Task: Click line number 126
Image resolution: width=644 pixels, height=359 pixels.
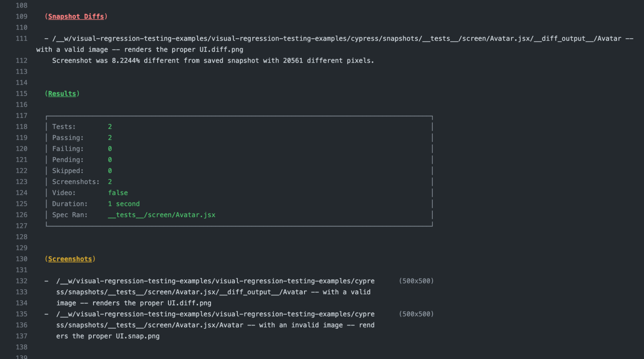Action: tap(22, 215)
